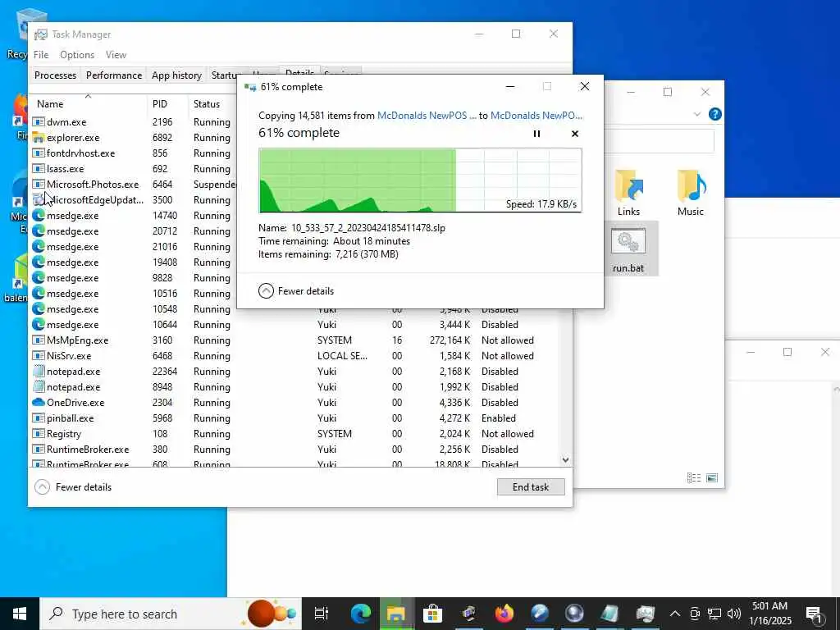Show hidden system tray icons
Screen dimensions: 840x630
(x=675, y=614)
